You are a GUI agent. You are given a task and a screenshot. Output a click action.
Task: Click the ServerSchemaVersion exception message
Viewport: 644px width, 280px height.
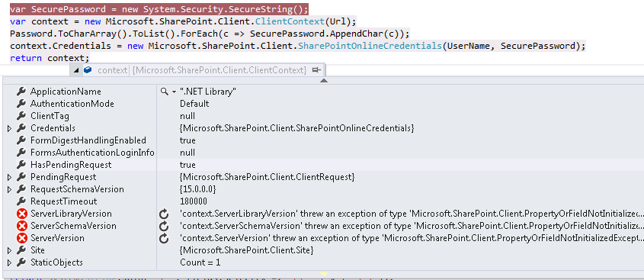[412, 226]
